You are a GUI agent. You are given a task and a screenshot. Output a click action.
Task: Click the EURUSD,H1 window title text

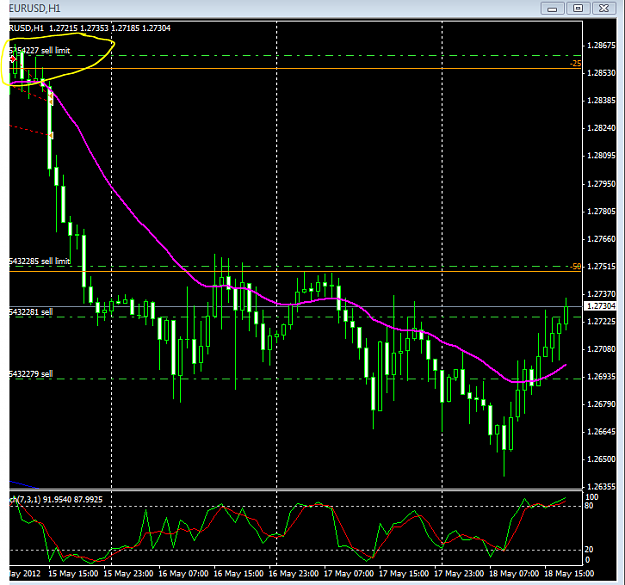[35, 8]
